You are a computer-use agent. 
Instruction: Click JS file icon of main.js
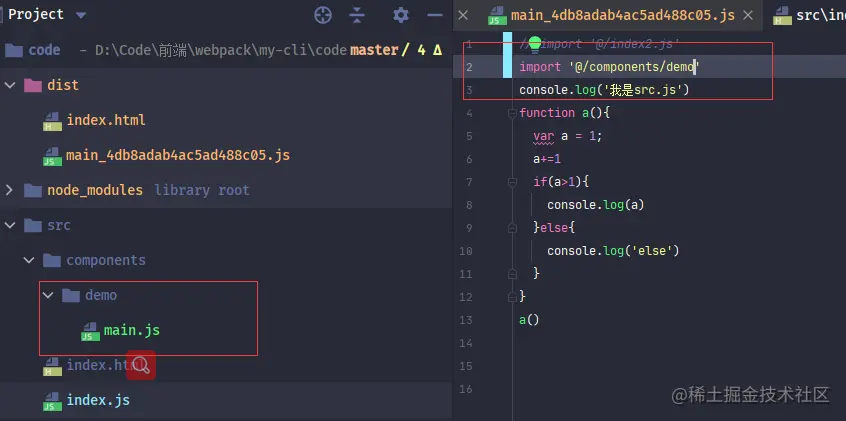[90, 331]
